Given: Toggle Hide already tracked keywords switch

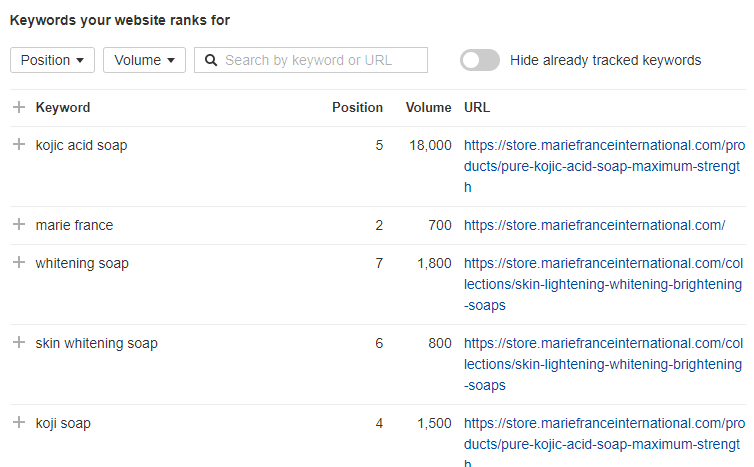Looking at the screenshot, I should 480,60.
